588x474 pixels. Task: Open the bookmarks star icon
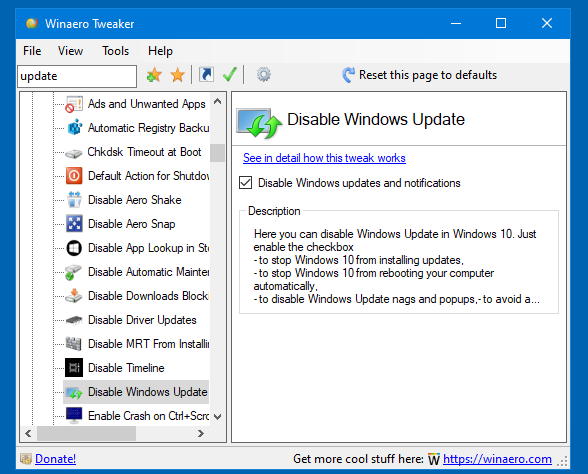point(177,75)
